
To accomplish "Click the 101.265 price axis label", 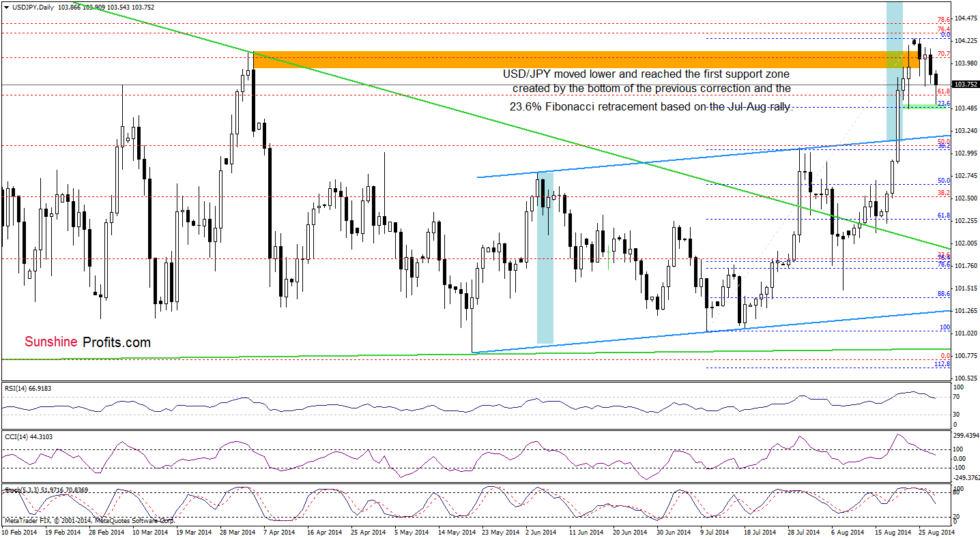I will click(965, 311).
